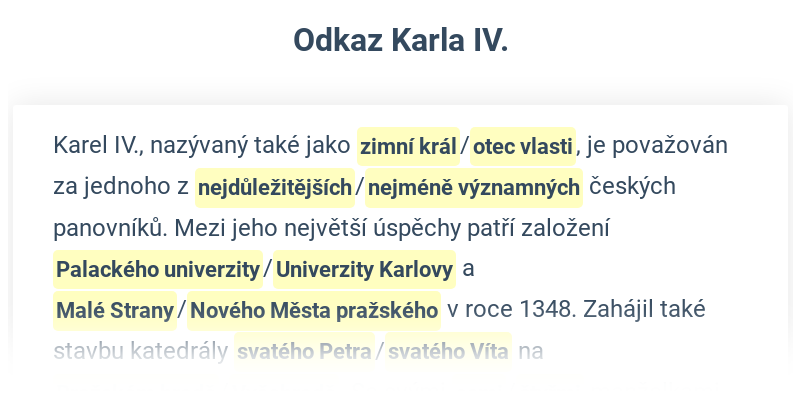Click the sentence 'Mezi jeho největší úspěchy patří založení'

coord(392,229)
